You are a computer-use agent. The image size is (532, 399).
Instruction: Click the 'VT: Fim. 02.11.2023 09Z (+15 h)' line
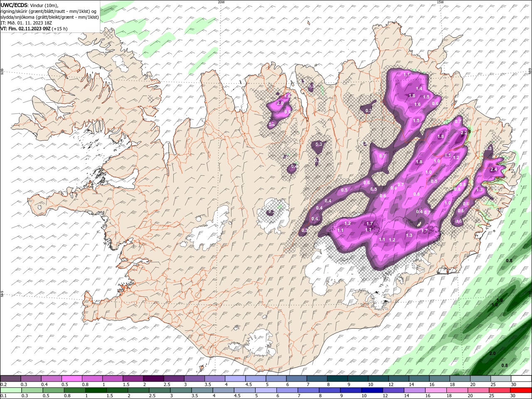tap(34, 29)
